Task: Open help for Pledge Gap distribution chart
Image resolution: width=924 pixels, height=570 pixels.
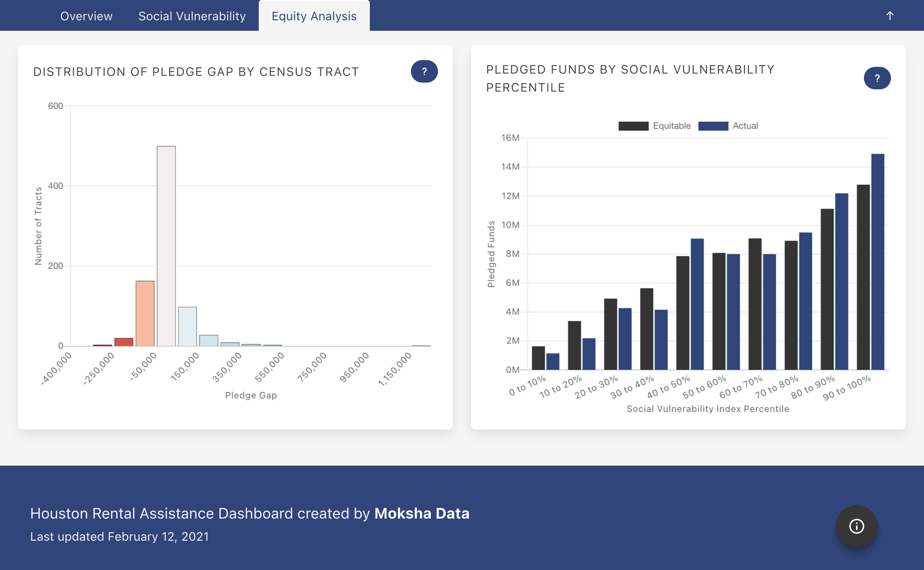Action: (424, 71)
